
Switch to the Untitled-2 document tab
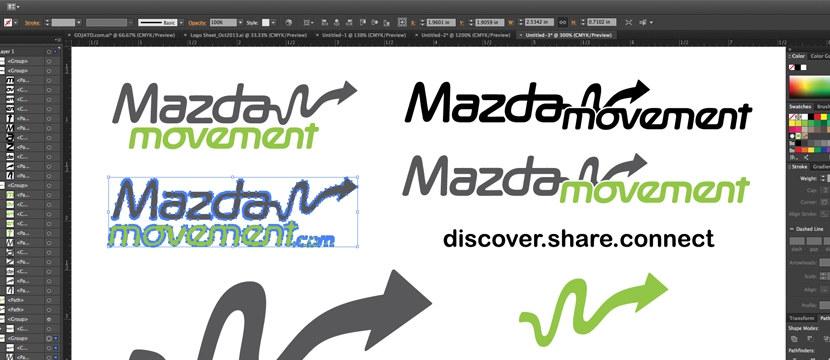pos(464,35)
